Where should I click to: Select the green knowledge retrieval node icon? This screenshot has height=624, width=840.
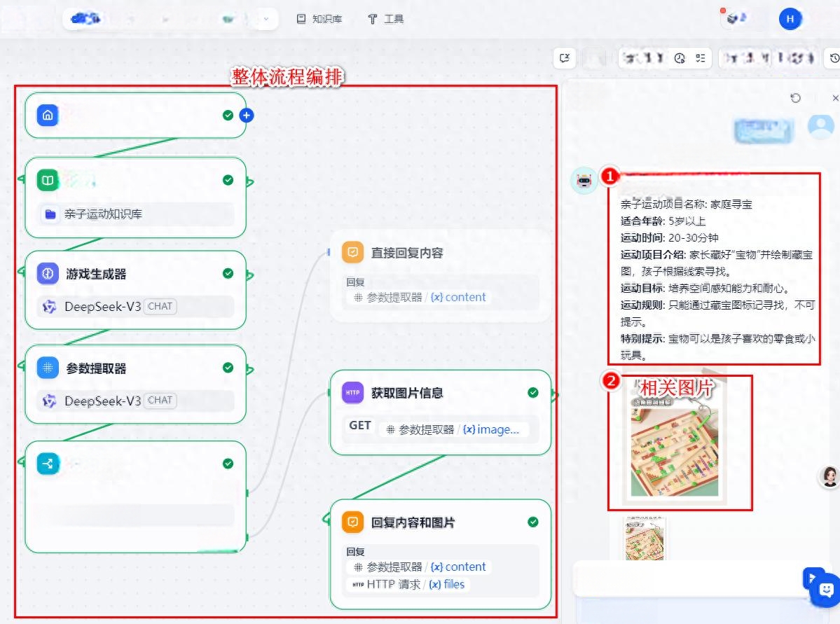tap(48, 180)
